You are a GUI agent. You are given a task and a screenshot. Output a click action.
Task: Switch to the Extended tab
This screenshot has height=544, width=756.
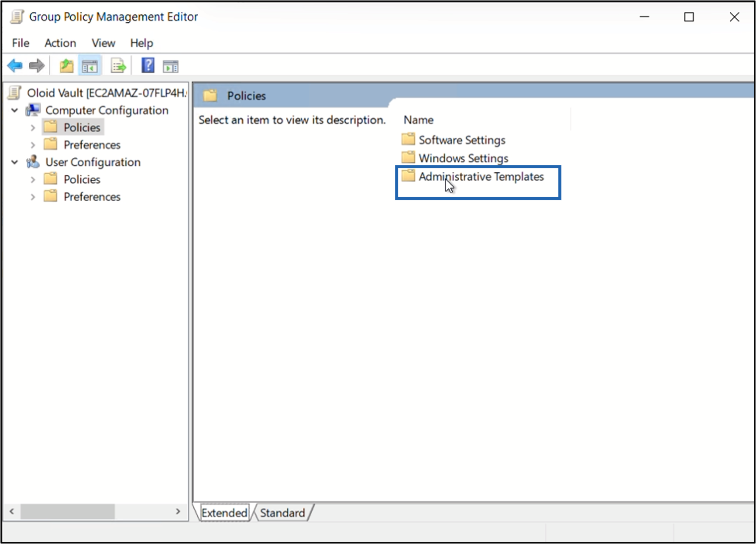pos(224,513)
